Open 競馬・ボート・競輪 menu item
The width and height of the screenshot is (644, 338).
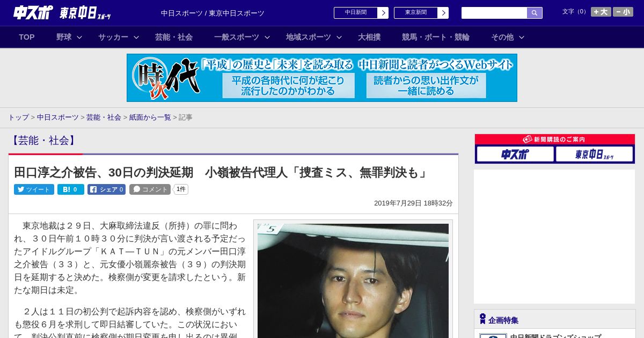(x=436, y=37)
